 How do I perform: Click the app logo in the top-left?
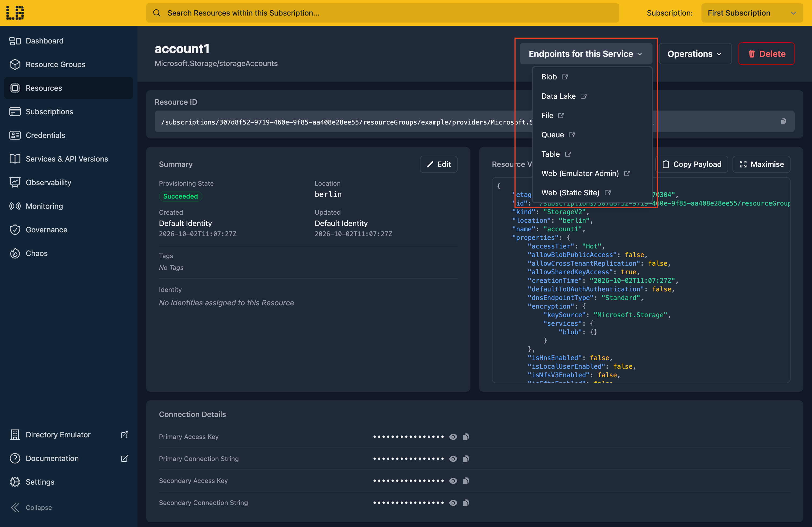click(15, 13)
